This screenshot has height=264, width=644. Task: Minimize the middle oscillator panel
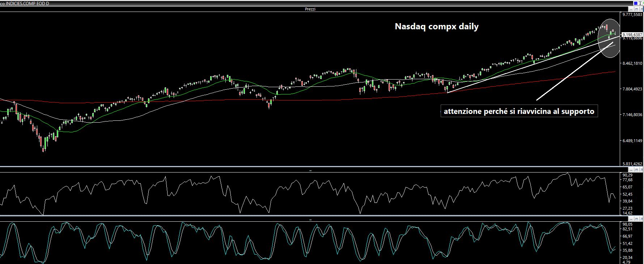tap(632, 170)
